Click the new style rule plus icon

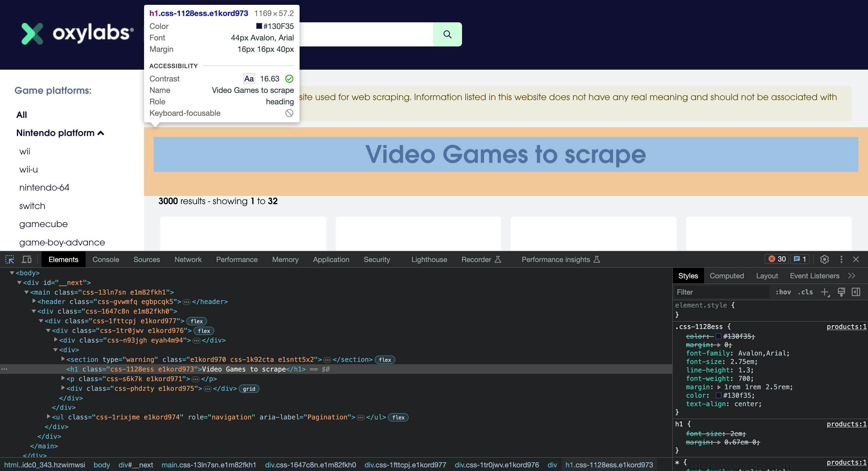click(x=824, y=292)
